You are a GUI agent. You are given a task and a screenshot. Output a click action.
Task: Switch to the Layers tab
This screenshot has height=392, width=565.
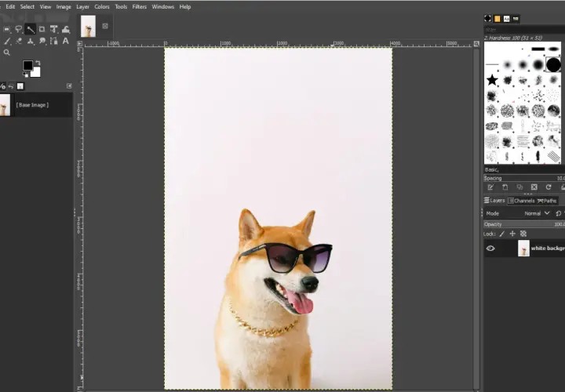pos(494,201)
